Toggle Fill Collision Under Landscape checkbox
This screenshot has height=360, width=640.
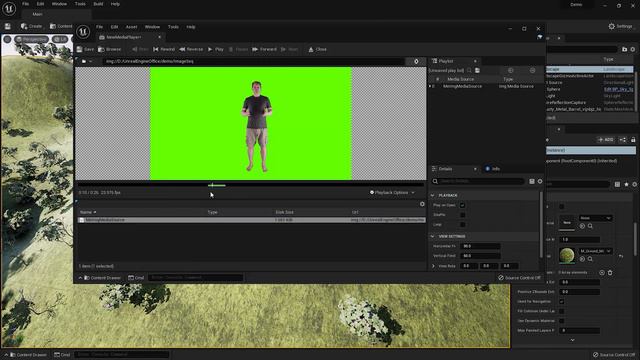coord(562,311)
